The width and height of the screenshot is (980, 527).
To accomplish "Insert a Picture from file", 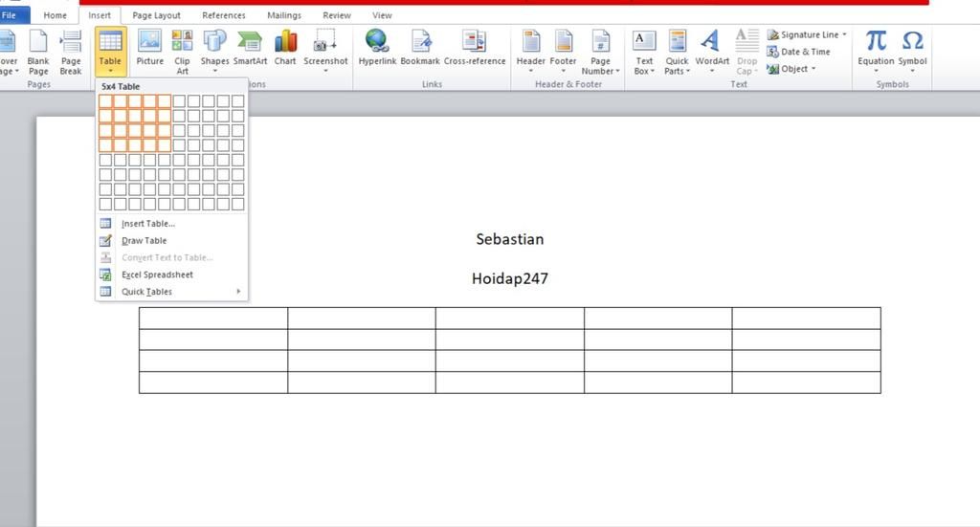I will 150,49.
